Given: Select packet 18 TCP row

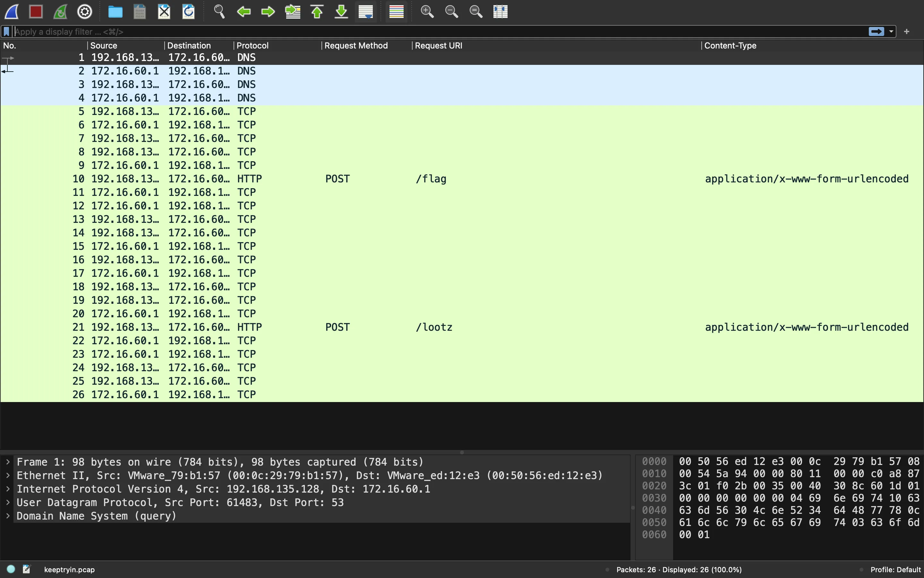Looking at the screenshot, I should [x=462, y=287].
